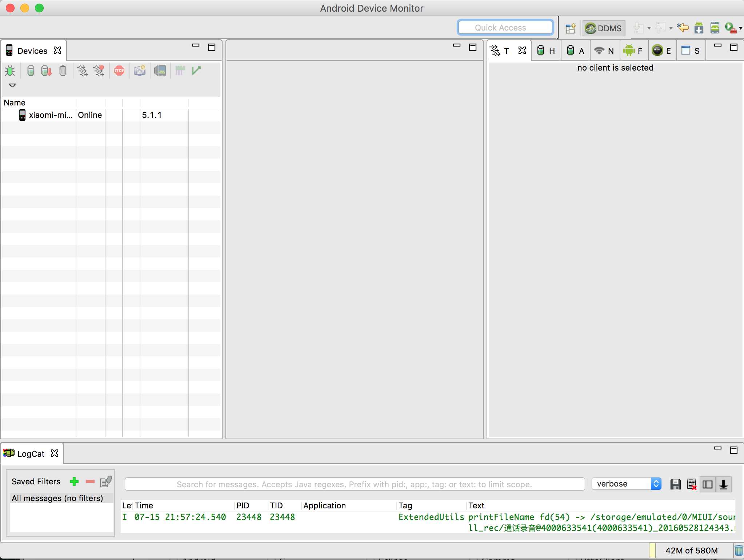744x560 pixels.
Task: Maximize the middle empty editor panel
Action: click(x=473, y=47)
